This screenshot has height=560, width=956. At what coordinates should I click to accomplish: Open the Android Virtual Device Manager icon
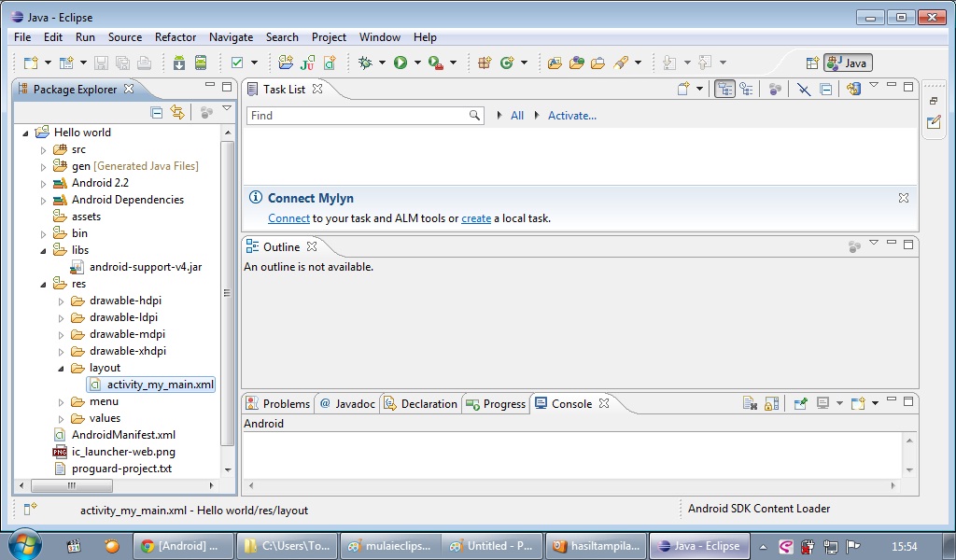(199, 63)
